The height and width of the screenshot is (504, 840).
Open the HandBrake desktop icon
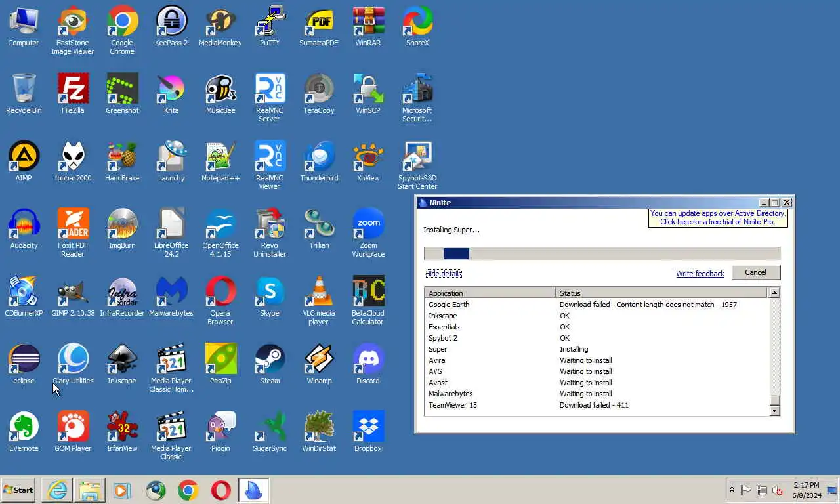122,161
